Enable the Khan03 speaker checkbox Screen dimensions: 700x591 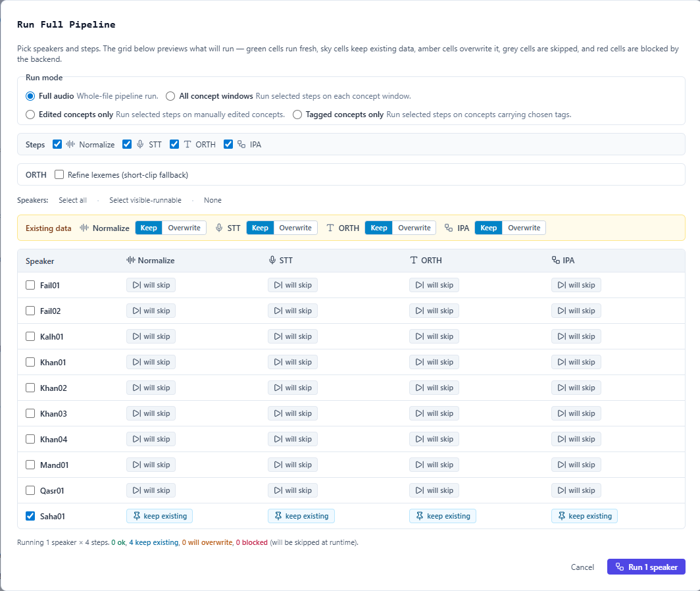click(x=30, y=413)
